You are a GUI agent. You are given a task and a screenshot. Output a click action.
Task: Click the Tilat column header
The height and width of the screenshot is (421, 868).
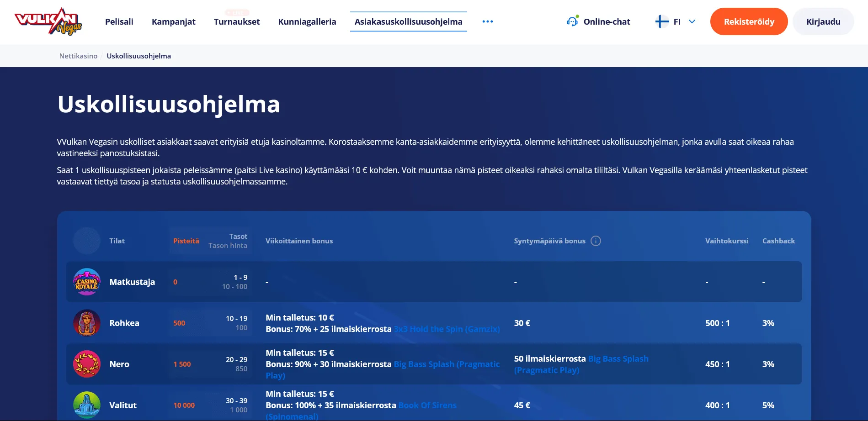[x=117, y=241]
